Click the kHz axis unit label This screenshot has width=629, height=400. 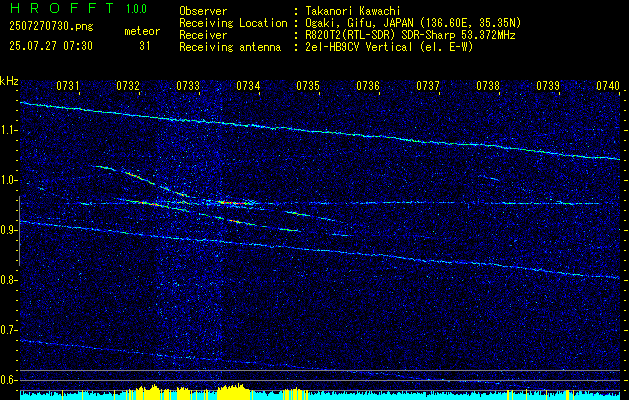tap(9, 81)
